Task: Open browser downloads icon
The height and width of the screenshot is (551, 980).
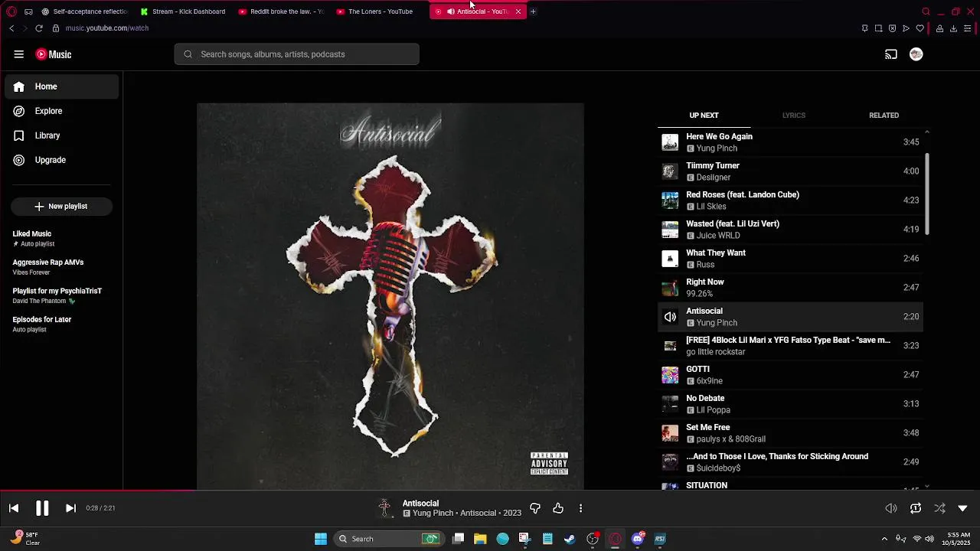Action: tap(953, 28)
